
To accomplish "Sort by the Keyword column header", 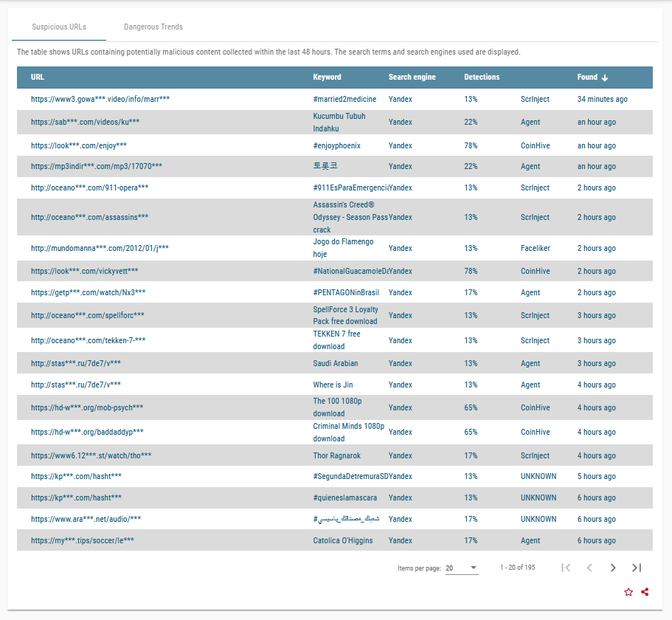I will tap(327, 77).
